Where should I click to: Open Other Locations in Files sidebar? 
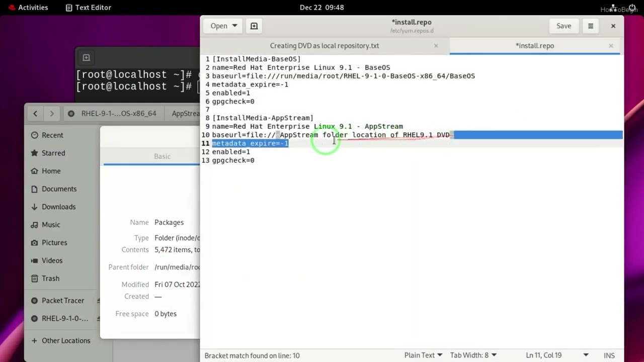[x=66, y=340]
